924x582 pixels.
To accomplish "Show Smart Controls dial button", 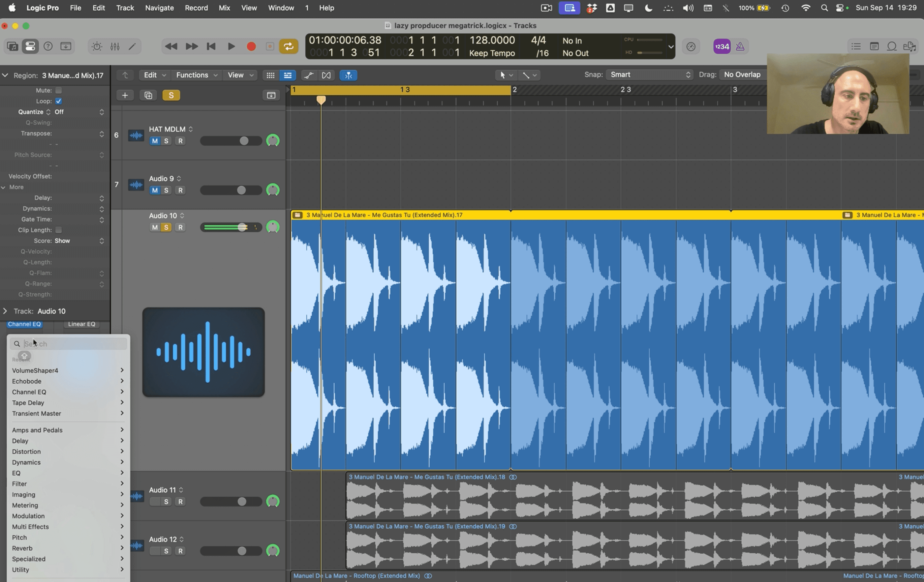I will point(97,46).
